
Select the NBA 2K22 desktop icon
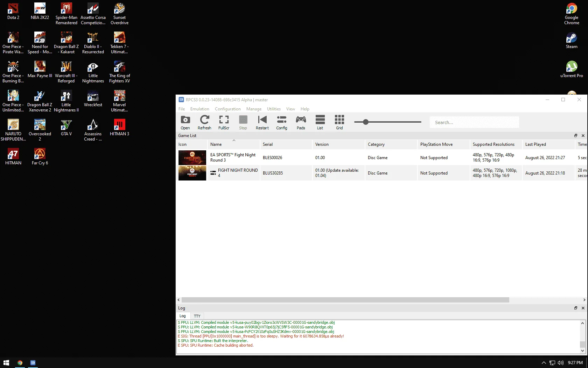point(40,11)
